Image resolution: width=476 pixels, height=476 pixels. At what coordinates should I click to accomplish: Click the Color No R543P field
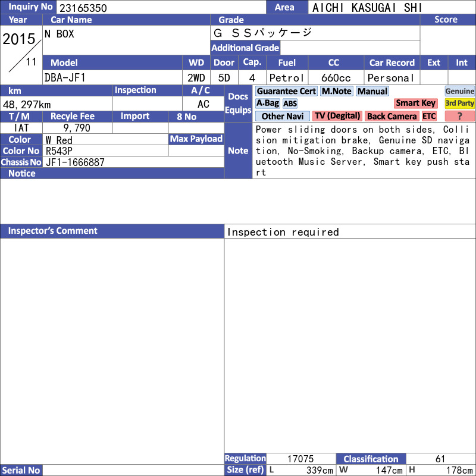[105, 151]
